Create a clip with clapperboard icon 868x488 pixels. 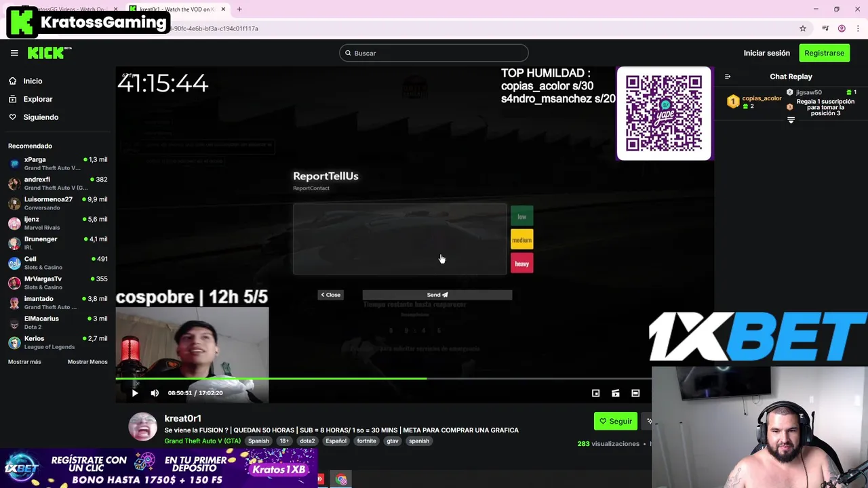click(x=616, y=393)
